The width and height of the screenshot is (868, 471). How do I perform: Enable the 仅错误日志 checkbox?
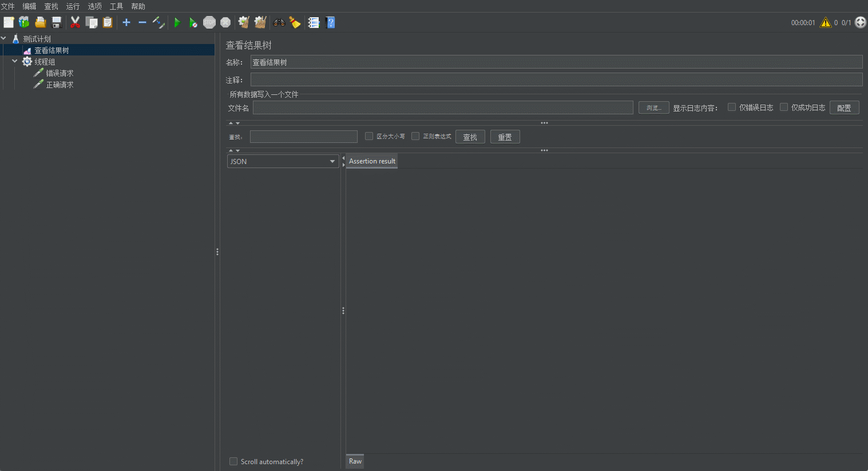[x=731, y=107]
